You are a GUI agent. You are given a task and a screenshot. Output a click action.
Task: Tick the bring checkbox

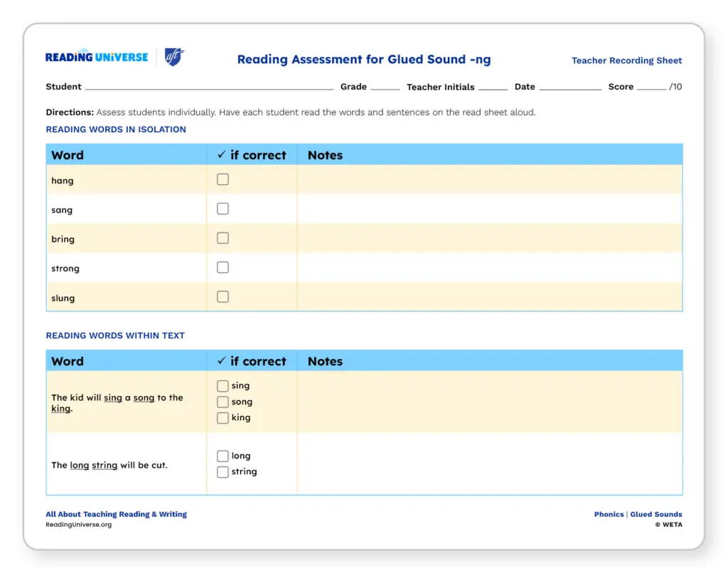tap(223, 238)
